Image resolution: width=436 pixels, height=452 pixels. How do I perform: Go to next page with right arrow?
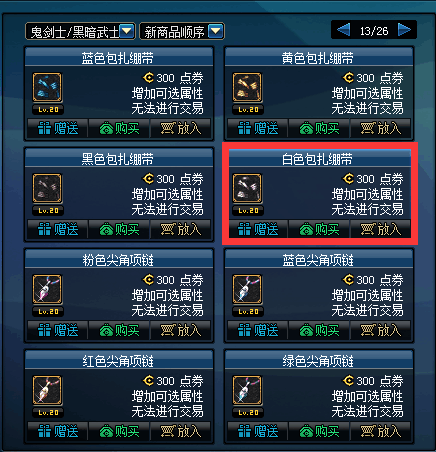[x=404, y=30]
